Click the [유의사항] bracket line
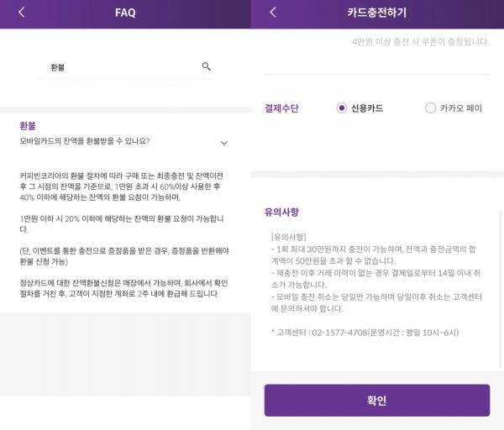 tap(289, 237)
